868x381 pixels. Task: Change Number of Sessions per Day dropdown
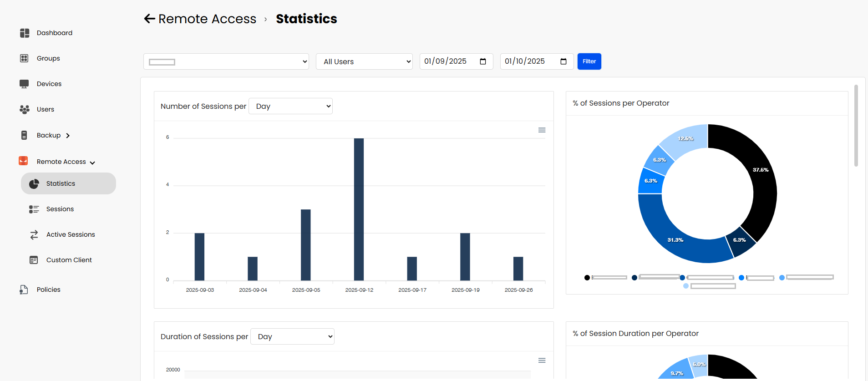(290, 106)
